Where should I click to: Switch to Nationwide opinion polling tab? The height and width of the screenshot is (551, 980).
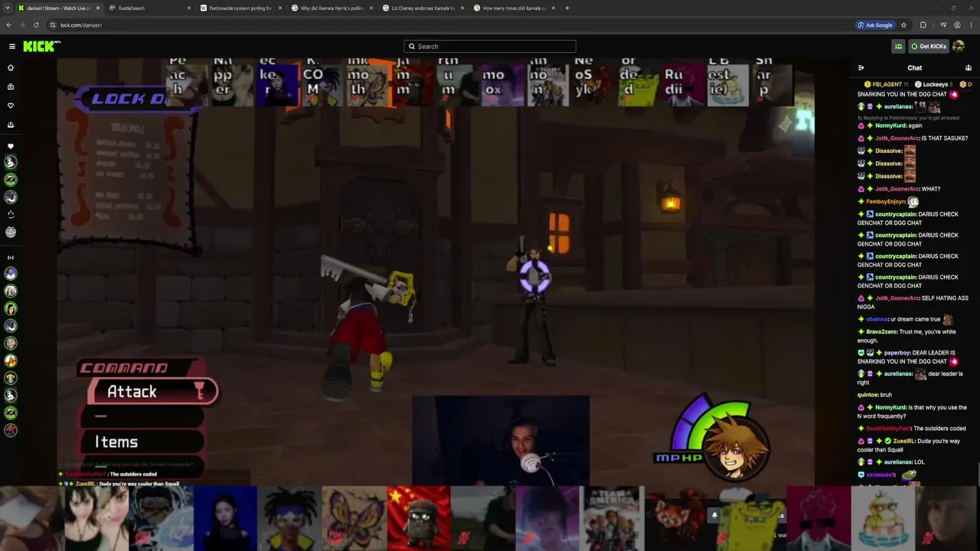click(241, 8)
